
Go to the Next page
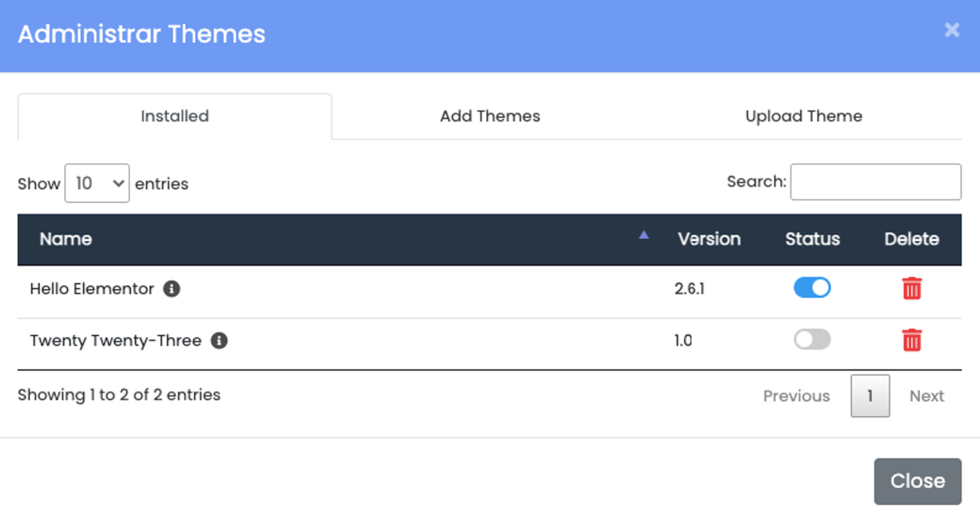(x=927, y=396)
